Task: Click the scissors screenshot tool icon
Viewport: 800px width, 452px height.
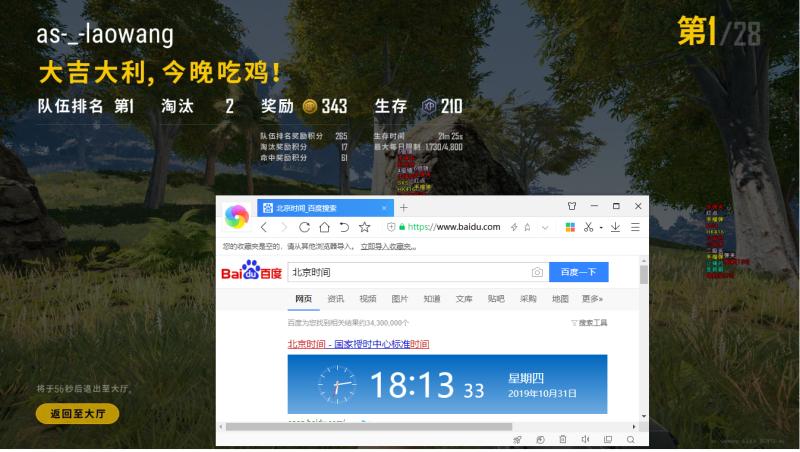Action: pyautogui.click(x=589, y=227)
